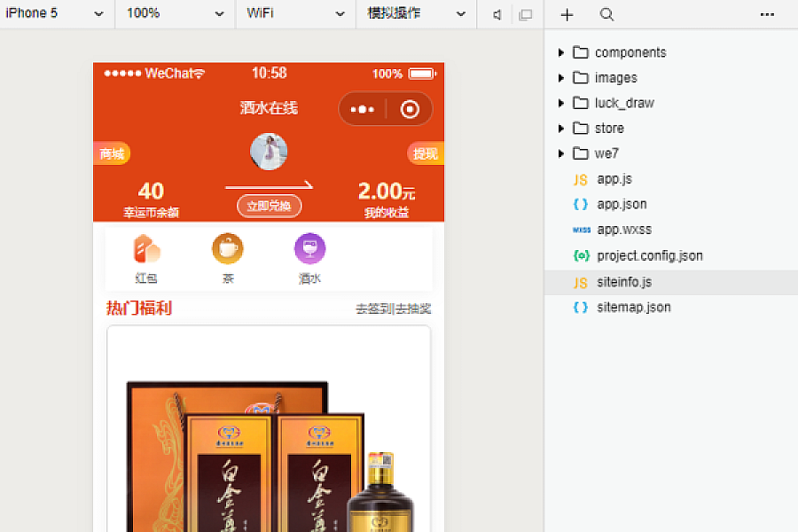Click the mini program close circle button
This screenshot has height=532, width=798.
[410, 109]
